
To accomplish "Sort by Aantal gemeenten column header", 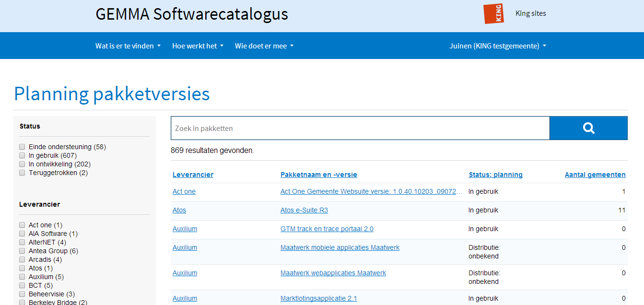I will (x=595, y=175).
